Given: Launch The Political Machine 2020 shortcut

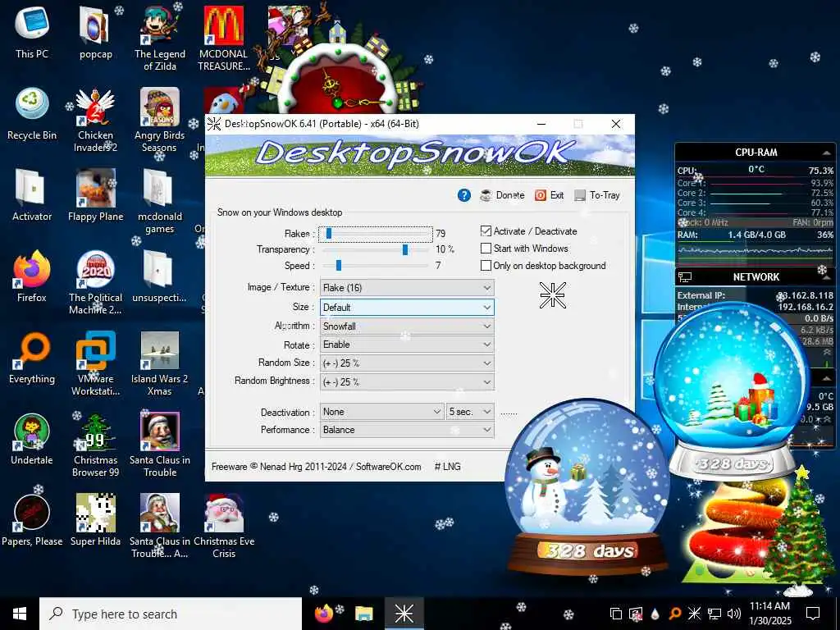Looking at the screenshot, I should point(95,282).
